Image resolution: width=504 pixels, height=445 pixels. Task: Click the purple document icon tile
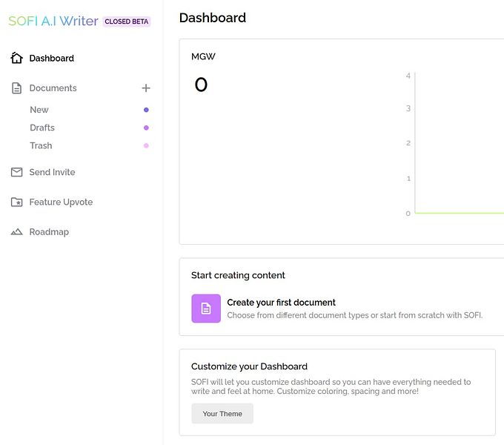pos(206,309)
